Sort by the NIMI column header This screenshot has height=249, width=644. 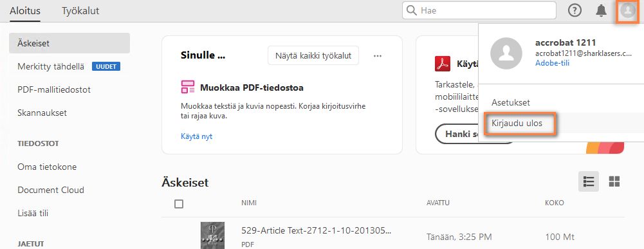pos(249,203)
